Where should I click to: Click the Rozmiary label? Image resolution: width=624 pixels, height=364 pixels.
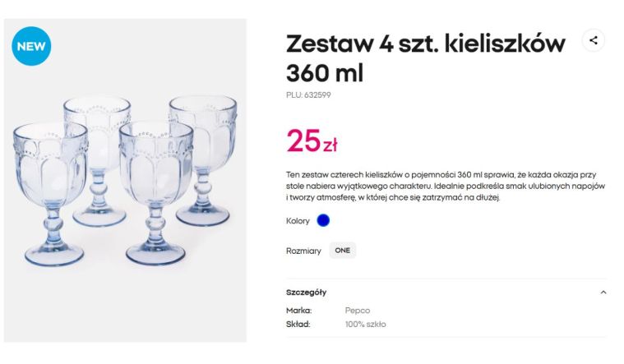(303, 251)
